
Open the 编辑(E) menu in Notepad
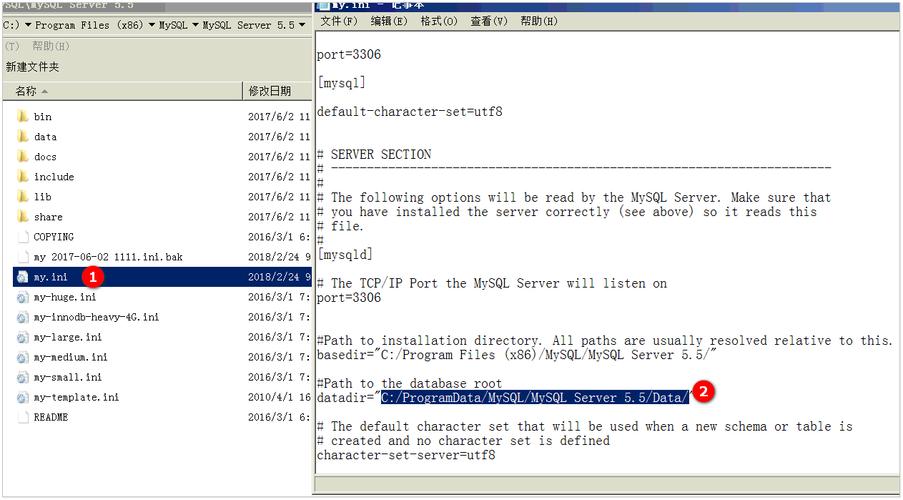pos(389,21)
